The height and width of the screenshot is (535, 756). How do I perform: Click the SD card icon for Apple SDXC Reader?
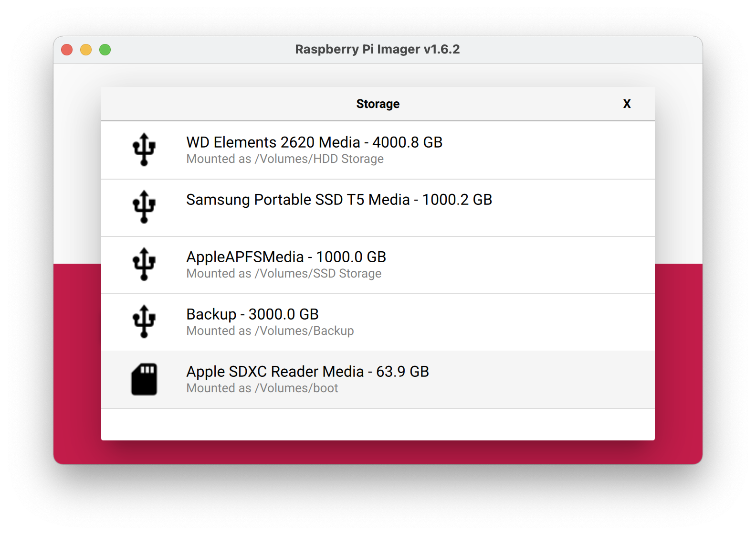pos(144,379)
